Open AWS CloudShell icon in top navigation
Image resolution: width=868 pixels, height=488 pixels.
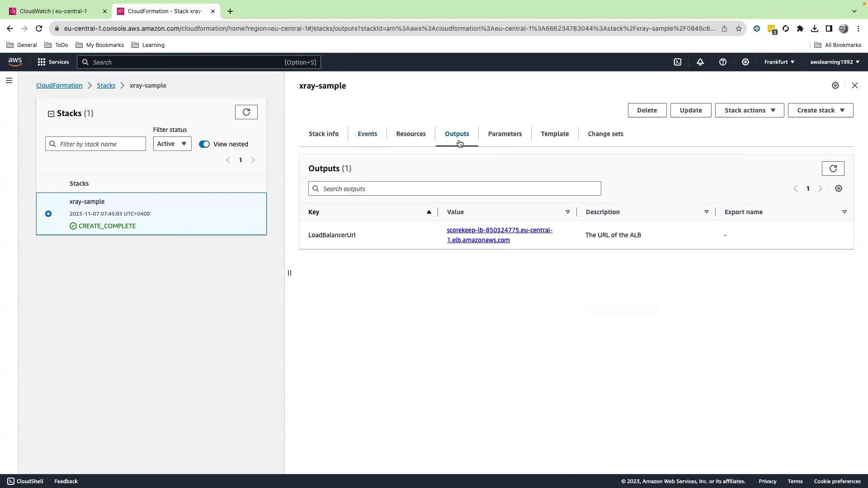tap(677, 62)
